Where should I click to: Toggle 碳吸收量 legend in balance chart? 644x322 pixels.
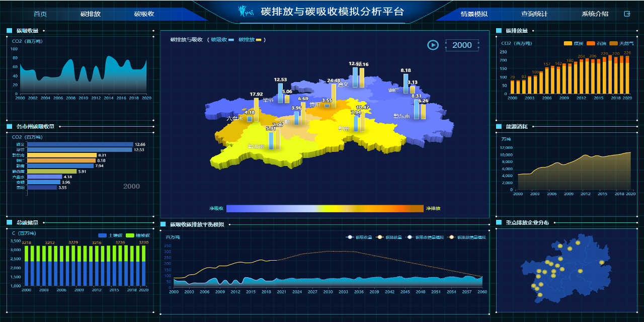(360, 237)
